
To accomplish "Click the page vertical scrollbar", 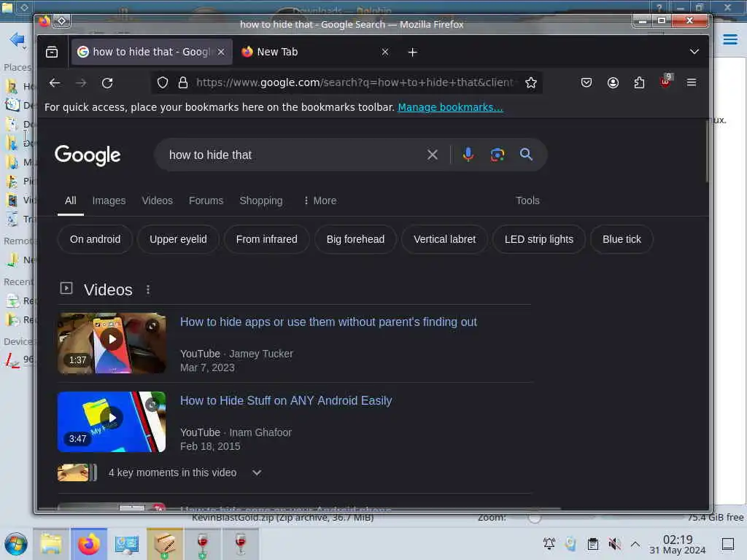I will point(707,152).
